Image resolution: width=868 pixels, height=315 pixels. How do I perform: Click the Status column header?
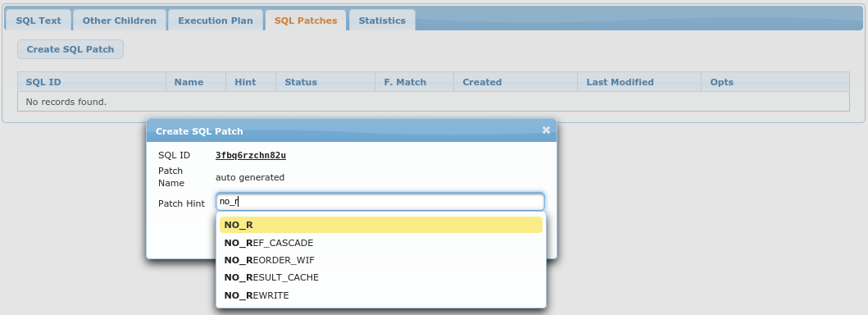325,82
